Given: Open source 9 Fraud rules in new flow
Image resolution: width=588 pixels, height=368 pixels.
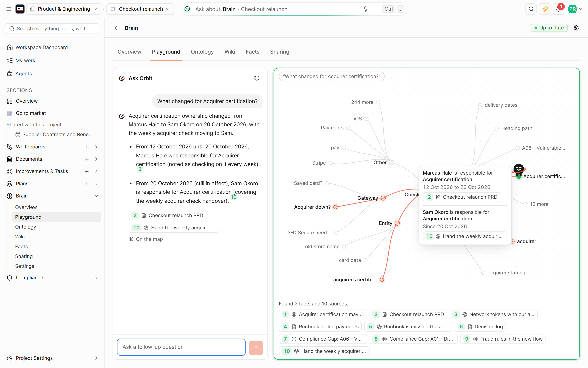Looking at the screenshot, I should (x=503, y=339).
